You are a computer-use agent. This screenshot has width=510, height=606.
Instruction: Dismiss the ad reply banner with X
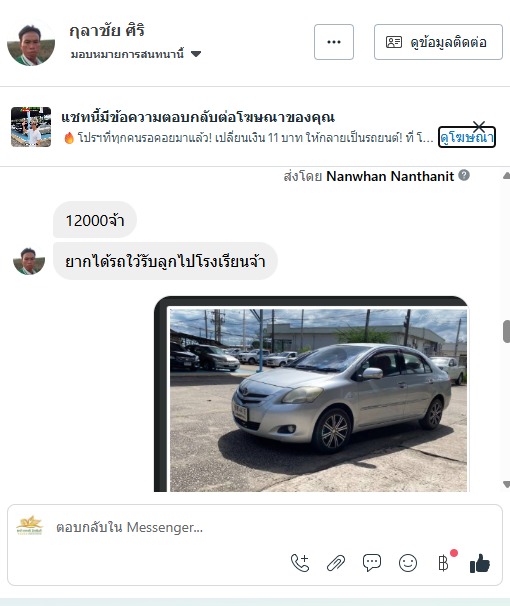(x=479, y=126)
